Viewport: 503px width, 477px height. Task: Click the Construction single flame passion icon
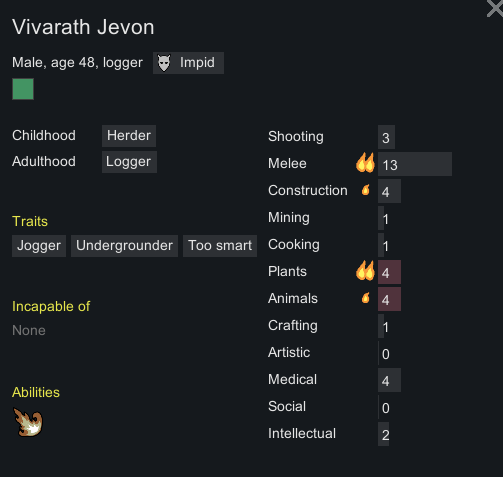366,190
